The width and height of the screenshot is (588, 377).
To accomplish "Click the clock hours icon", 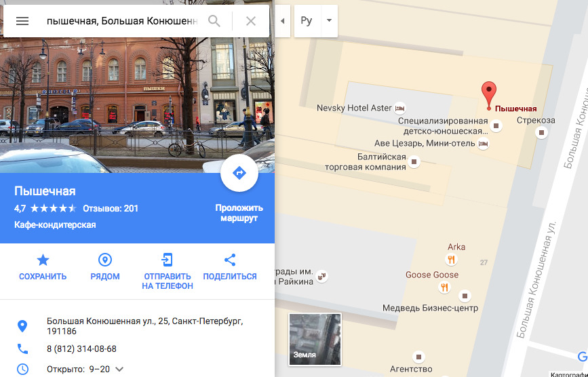I will click(x=22, y=369).
